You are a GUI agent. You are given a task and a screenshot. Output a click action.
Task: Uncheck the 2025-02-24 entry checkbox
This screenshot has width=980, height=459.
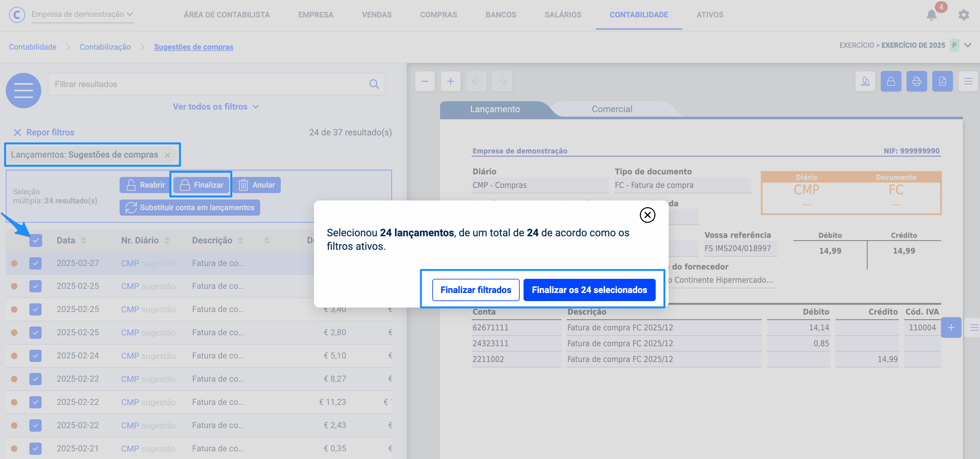(x=35, y=356)
